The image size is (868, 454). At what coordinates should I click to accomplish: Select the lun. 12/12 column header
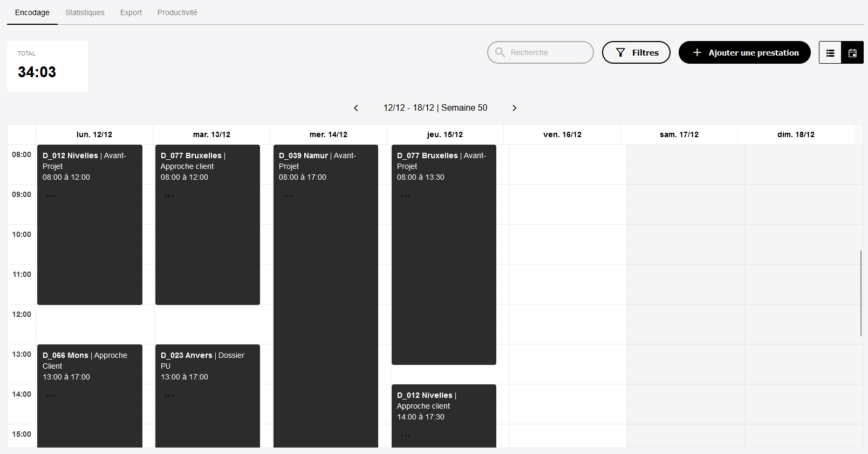pyautogui.click(x=94, y=134)
